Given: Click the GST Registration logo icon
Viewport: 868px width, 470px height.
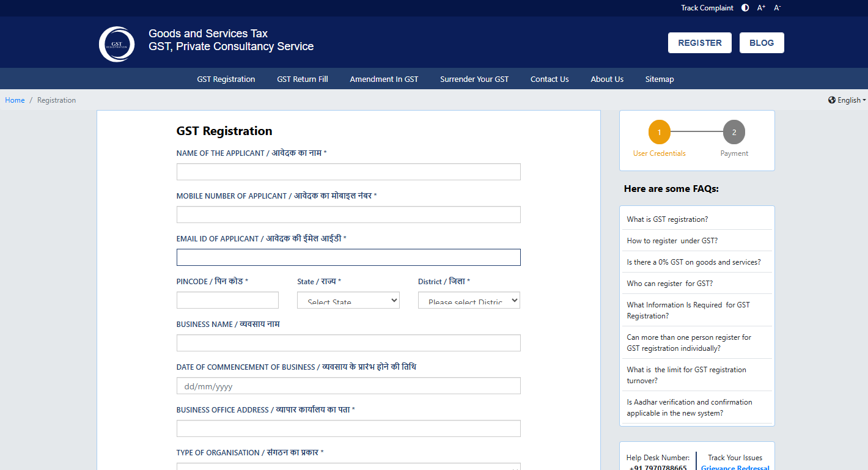Looking at the screenshot, I should [x=117, y=44].
